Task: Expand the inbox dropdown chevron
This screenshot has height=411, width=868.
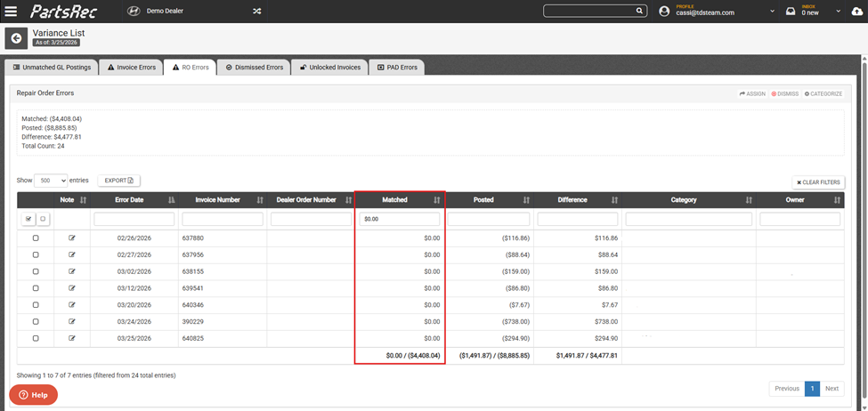Action: pyautogui.click(x=839, y=11)
